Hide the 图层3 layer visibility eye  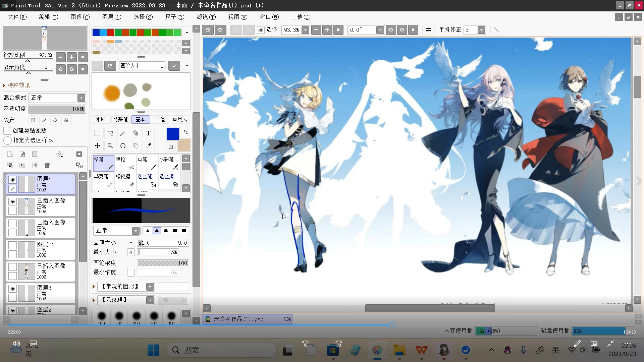tap(12, 289)
